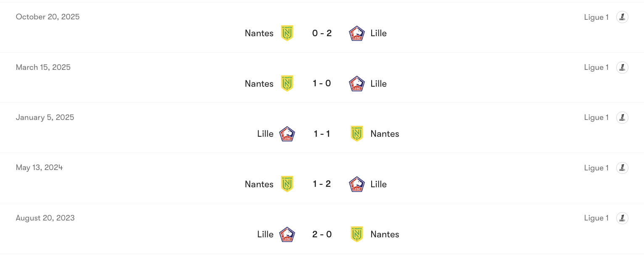Image resolution: width=644 pixels, height=255 pixels.
Task: Select the Ligue 1 badge on the top row
Action: (622, 17)
